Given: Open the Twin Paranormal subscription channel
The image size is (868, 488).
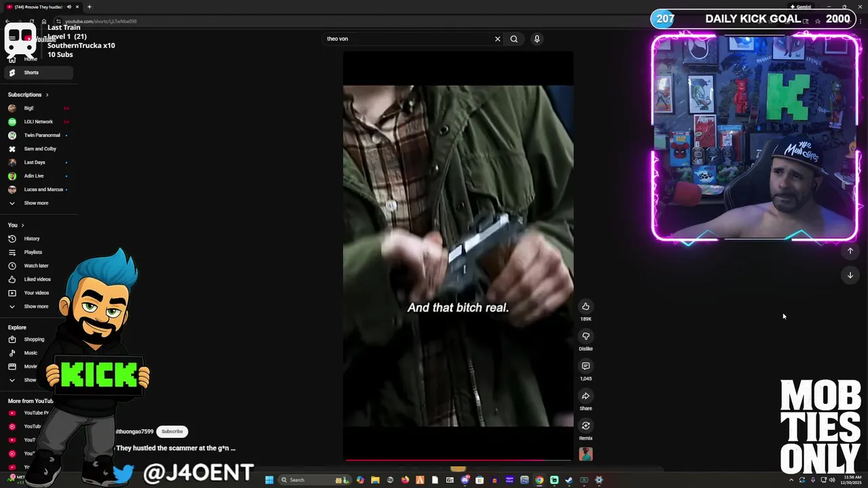Looking at the screenshot, I should (x=37, y=136).
